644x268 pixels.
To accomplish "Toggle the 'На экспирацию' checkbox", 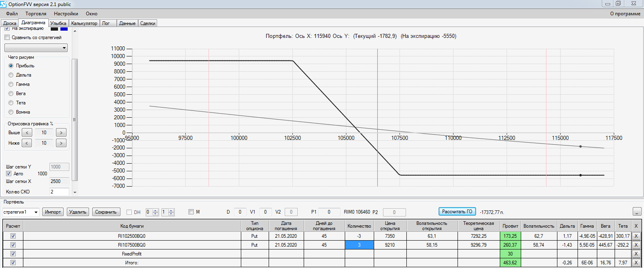I will pyautogui.click(x=7, y=28).
